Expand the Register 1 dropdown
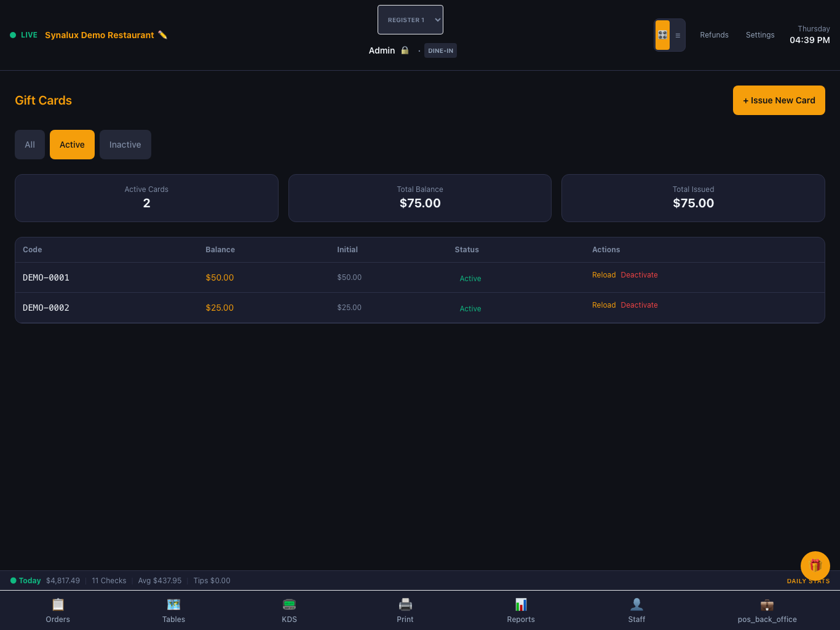 coord(410,20)
